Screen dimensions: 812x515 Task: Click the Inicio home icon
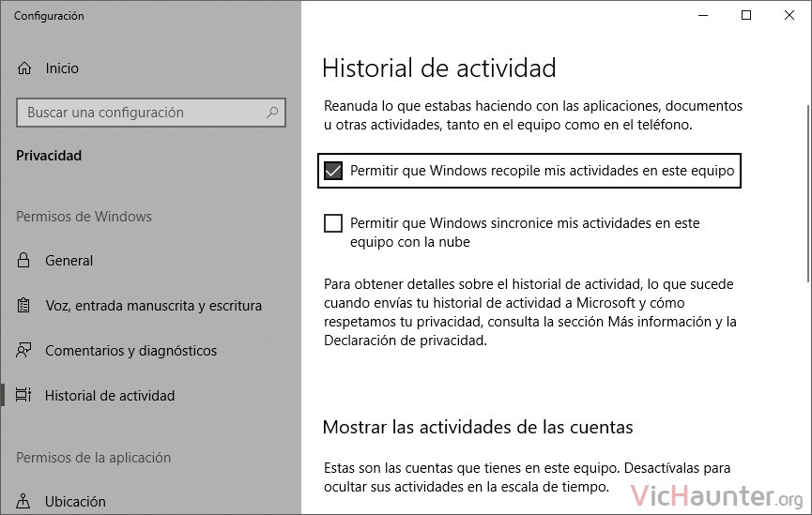24,68
